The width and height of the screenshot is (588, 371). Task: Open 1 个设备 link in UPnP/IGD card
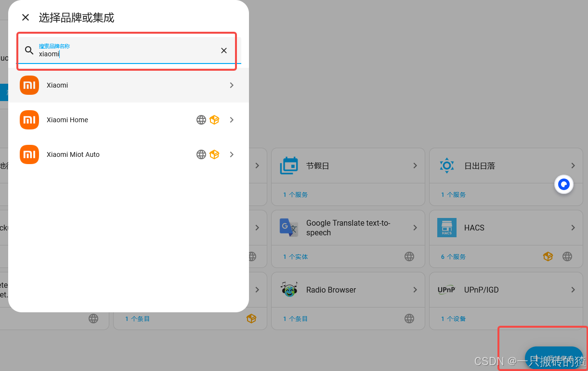[453, 319]
